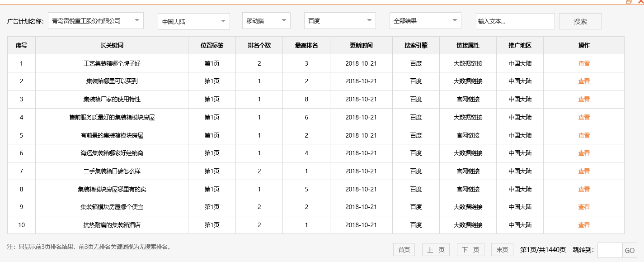The height and width of the screenshot is (262, 644).
Task: Open 查看 details for 抗热耐磨的集装箱酒店
Action: [x=583, y=224]
